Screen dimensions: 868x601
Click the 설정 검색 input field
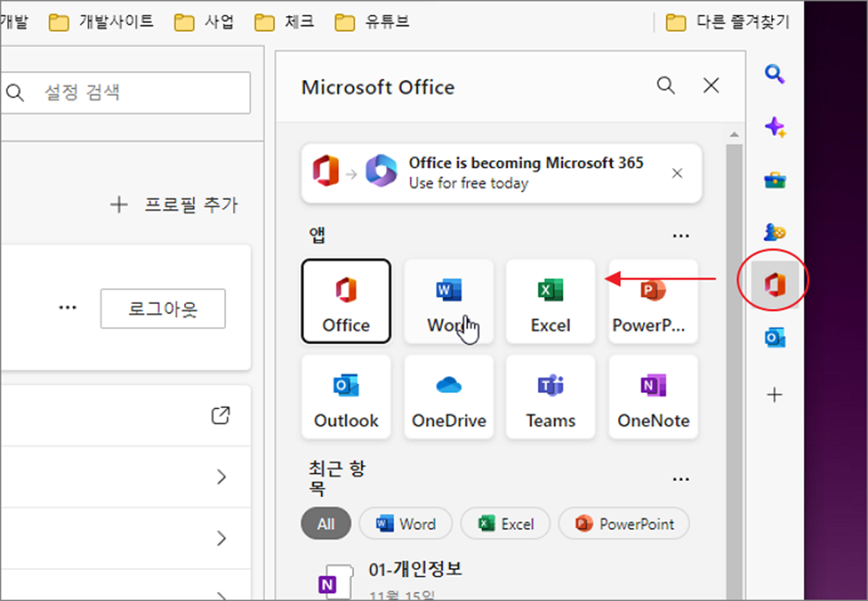coord(125,92)
